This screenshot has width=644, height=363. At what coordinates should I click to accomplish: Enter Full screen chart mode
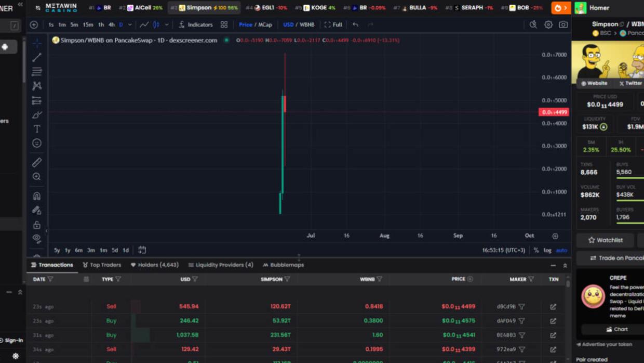click(333, 24)
